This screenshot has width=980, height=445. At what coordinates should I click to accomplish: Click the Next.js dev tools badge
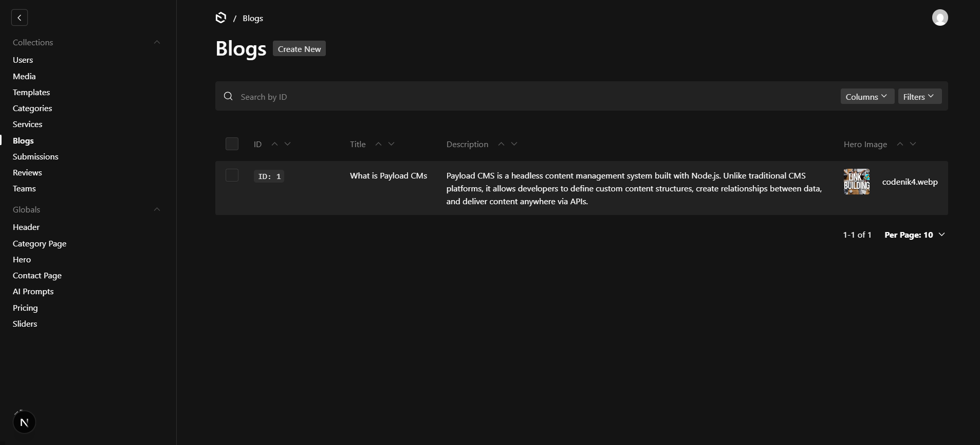[24, 422]
